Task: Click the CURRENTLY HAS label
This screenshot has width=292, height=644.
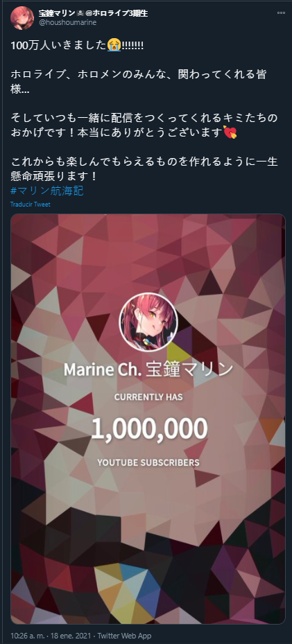Action: point(148,397)
